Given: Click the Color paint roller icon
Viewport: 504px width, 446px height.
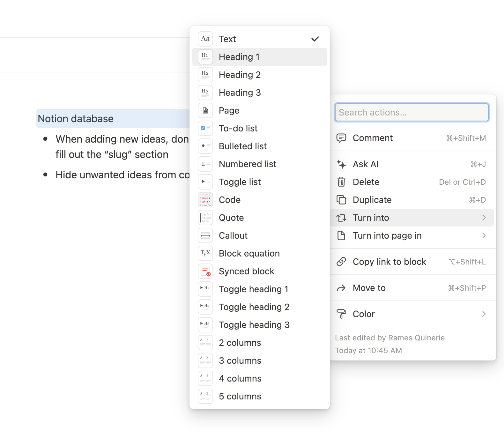Looking at the screenshot, I should (x=341, y=314).
